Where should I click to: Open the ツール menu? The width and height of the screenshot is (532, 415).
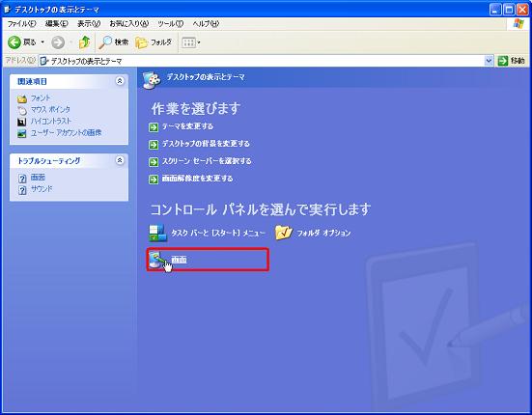[x=171, y=24]
